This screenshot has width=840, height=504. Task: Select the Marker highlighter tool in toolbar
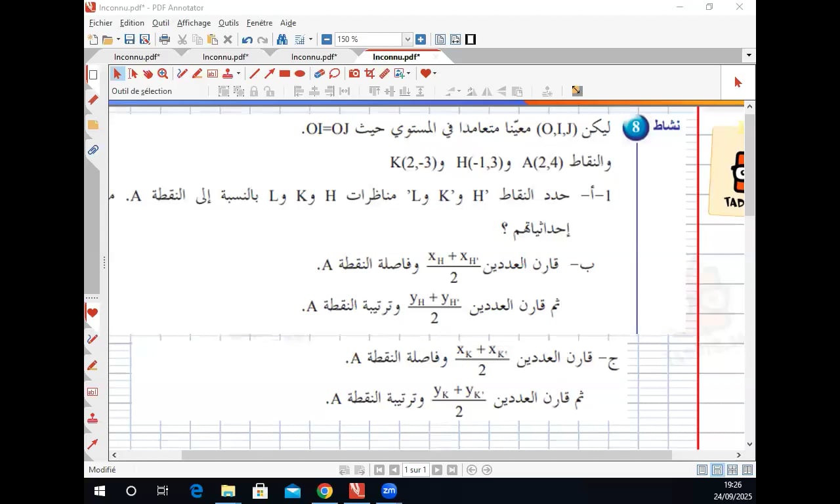click(x=197, y=73)
